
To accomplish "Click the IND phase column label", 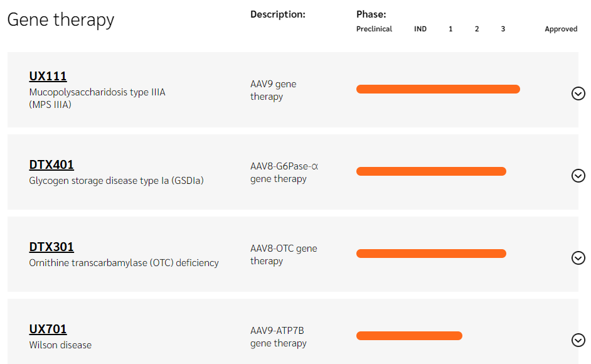I will click(420, 29).
